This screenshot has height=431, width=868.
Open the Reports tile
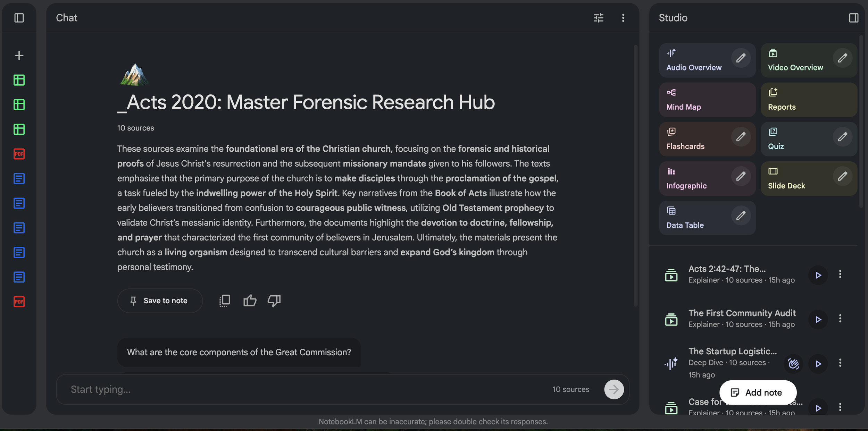pyautogui.click(x=808, y=100)
